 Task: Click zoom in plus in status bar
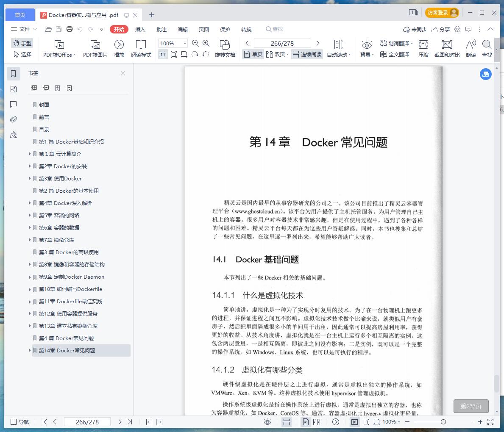(480, 422)
